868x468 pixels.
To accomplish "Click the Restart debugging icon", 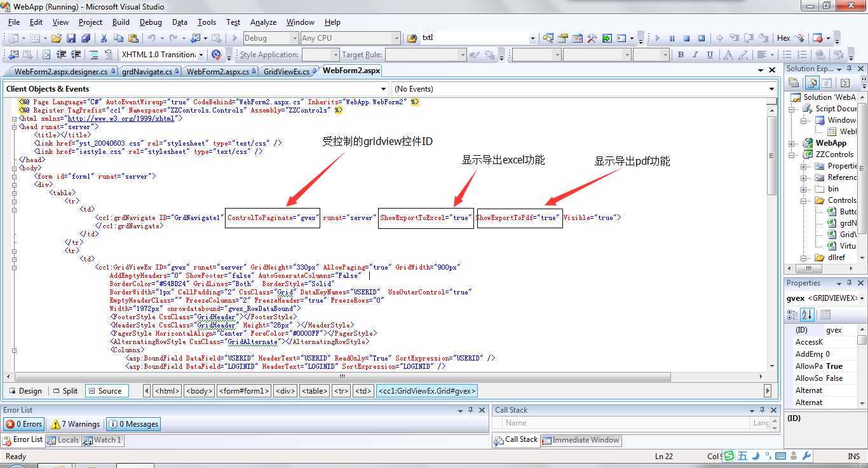I will pos(702,38).
